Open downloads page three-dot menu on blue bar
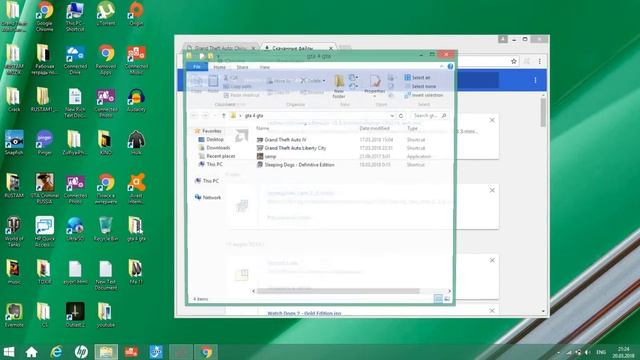 click(535, 80)
